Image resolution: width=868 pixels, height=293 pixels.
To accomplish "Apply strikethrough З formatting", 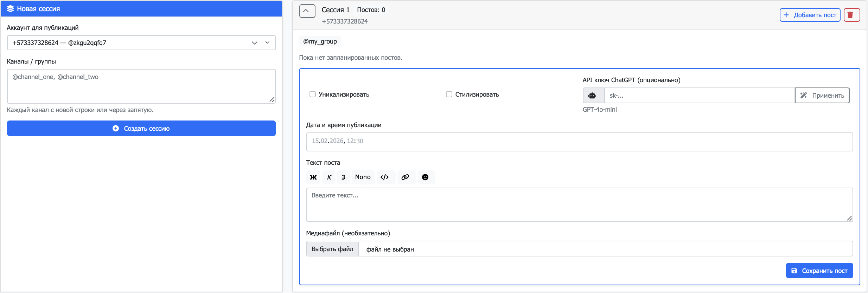I will pos(343,177).
